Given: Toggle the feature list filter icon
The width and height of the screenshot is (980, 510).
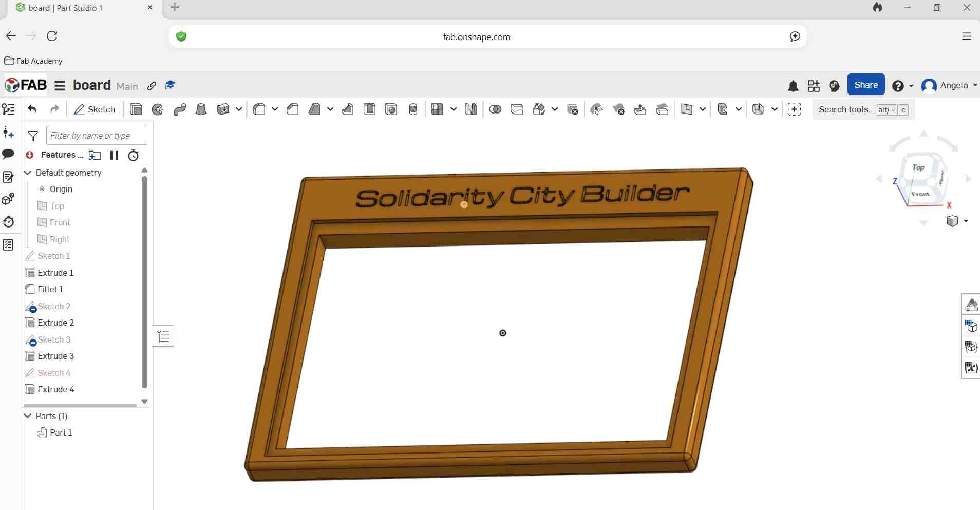Looking at the screenshot, I should 33,136.
